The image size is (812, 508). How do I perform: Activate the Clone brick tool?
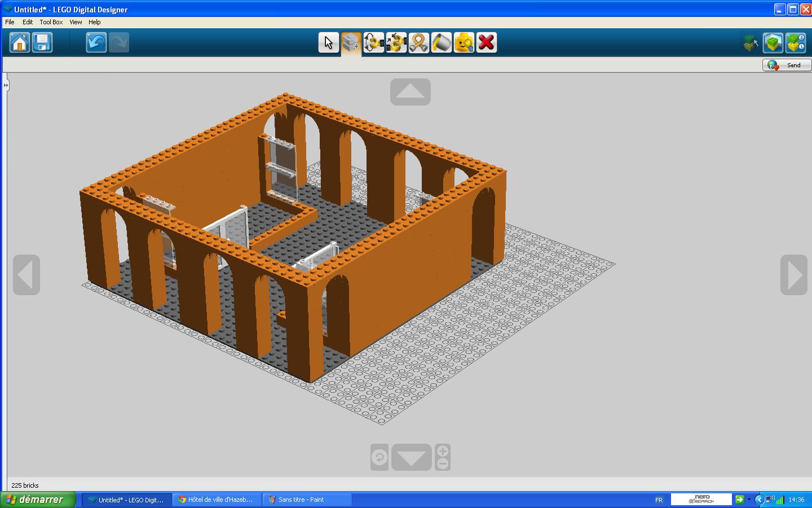point(351,43)
